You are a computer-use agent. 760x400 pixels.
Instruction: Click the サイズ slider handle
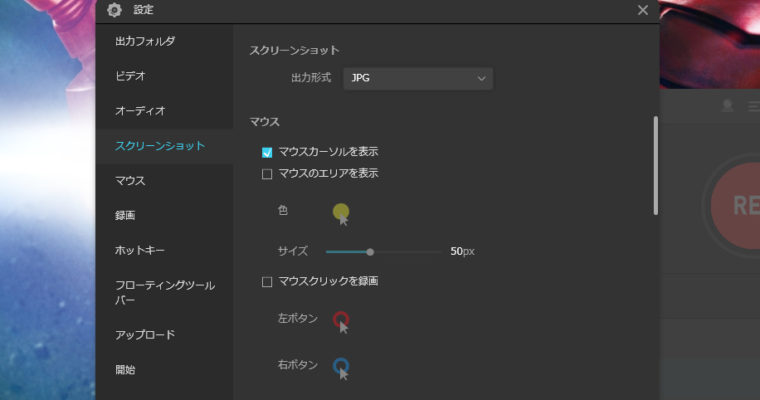[x=370, y=252]
